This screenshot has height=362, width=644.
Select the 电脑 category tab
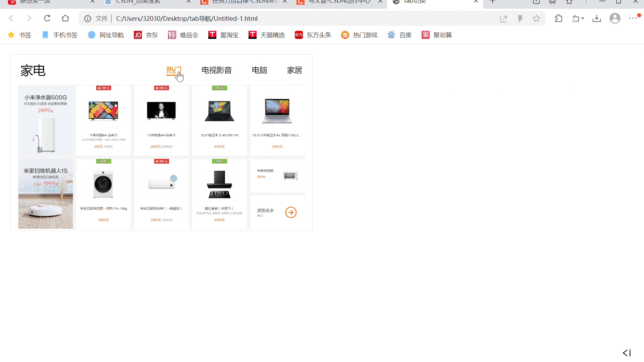pyautogui.click(x=260, y=70)
